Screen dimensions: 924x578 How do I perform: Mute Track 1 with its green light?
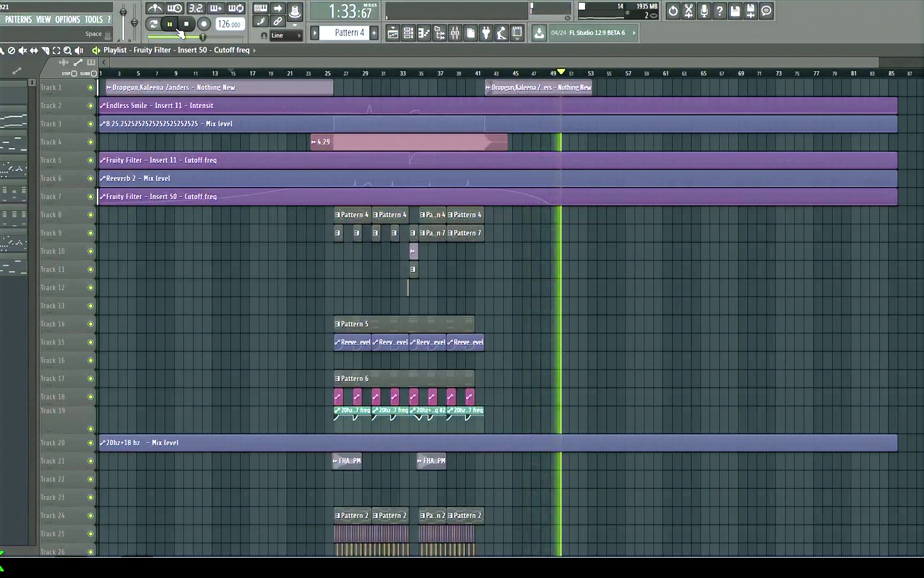tap(90, 87)
